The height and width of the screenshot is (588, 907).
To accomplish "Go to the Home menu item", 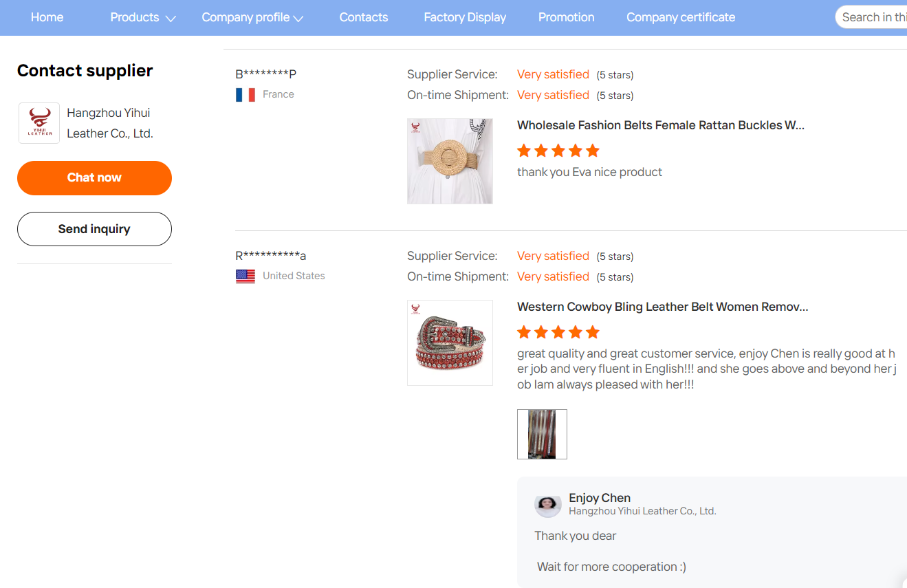I will coord(47,17).
